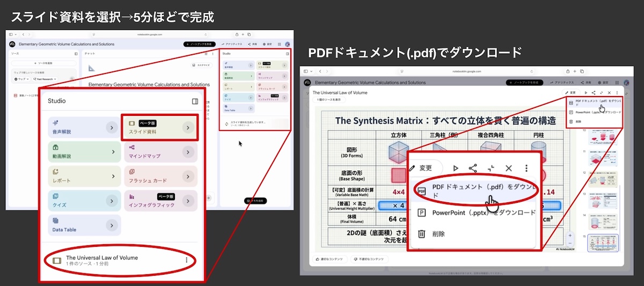Click share icon in the enlarged slide toolbar
The image size is (644, 286).
pos(473,168)
